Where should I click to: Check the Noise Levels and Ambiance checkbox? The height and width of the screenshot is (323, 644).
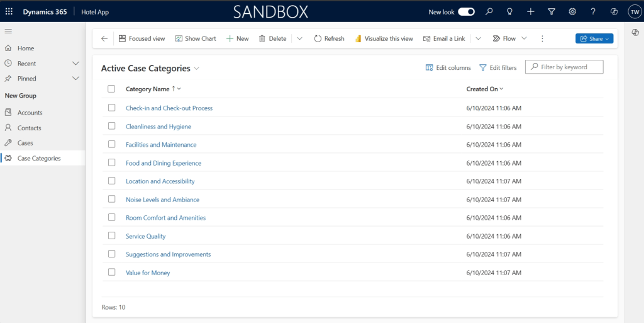click(x=112, y=199)
